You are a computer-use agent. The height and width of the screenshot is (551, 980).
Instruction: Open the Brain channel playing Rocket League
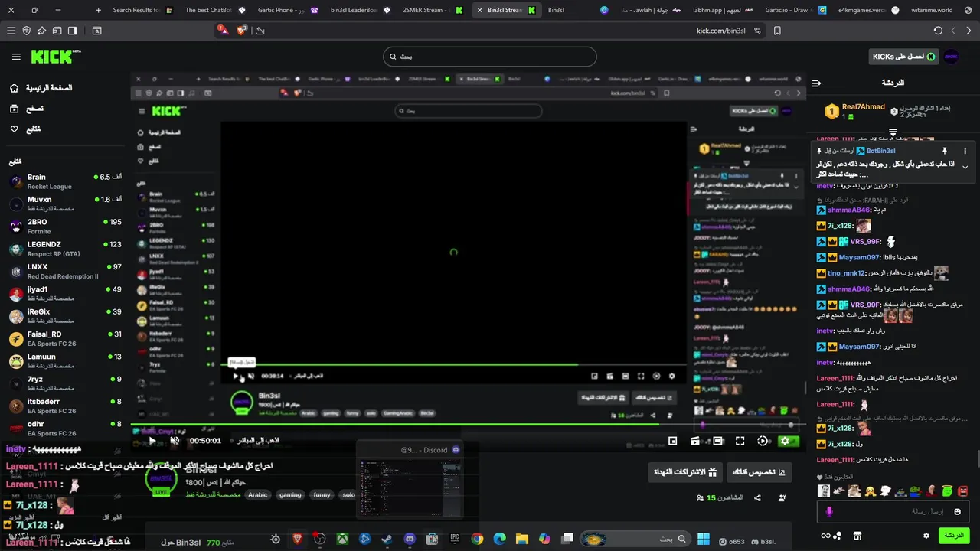65,181
